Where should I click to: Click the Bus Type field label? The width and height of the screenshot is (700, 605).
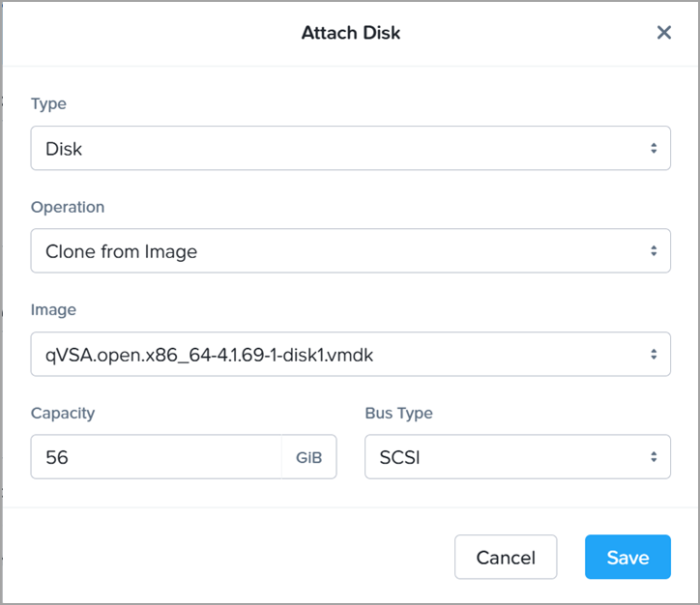point(398,413)
